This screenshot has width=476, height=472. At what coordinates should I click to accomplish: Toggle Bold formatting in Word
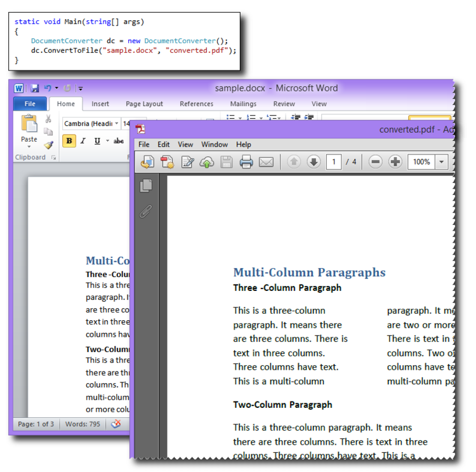[x=69, y=141]
